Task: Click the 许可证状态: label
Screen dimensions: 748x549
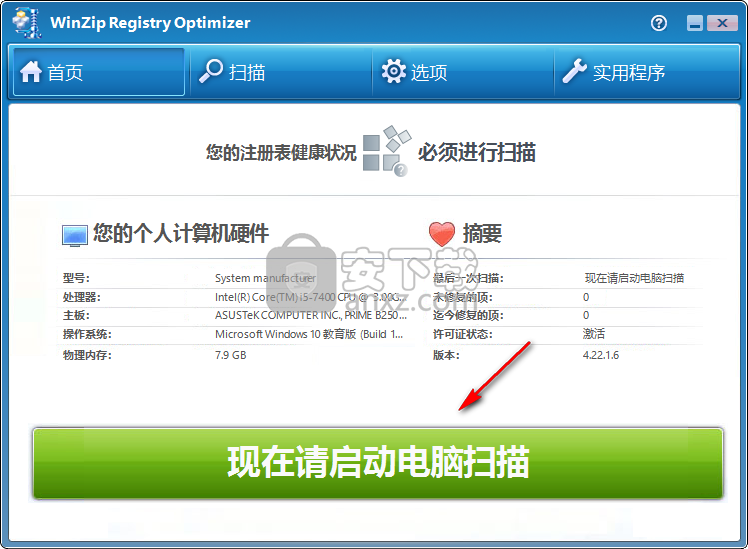Action: [x=463, y=334]
